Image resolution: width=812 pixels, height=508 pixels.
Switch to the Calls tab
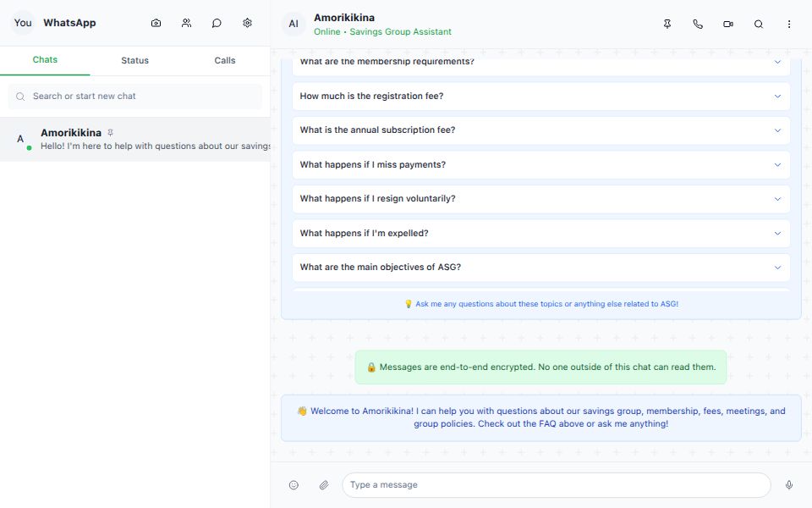[224, 60]
